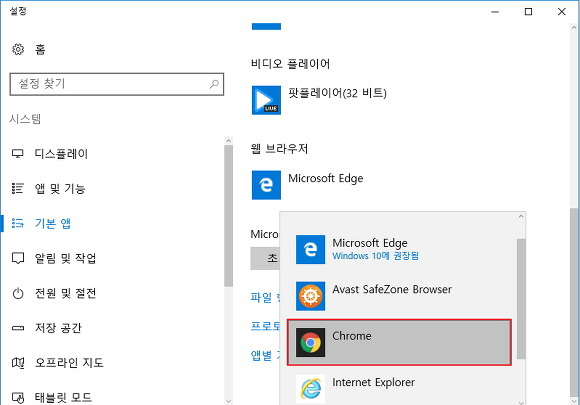Open 저장 공간 settings
The width and height of the screenshot is (580, 405).
(58, 328)
